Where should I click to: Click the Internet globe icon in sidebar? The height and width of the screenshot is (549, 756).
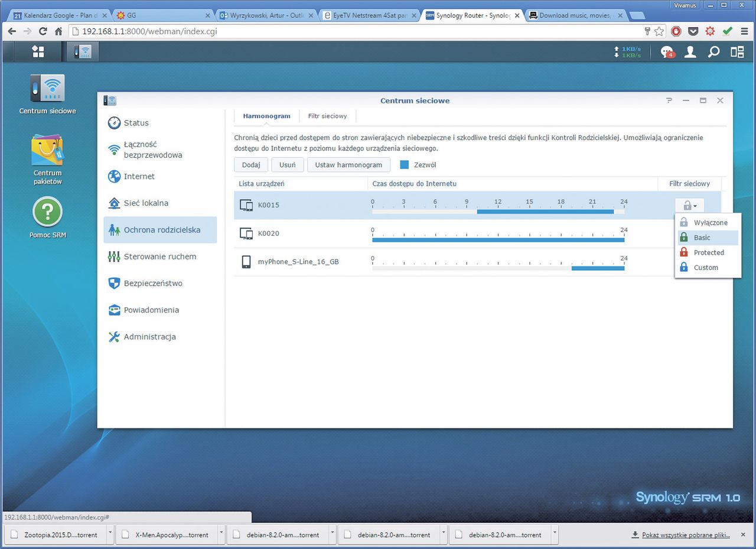(x=114, y=176)
